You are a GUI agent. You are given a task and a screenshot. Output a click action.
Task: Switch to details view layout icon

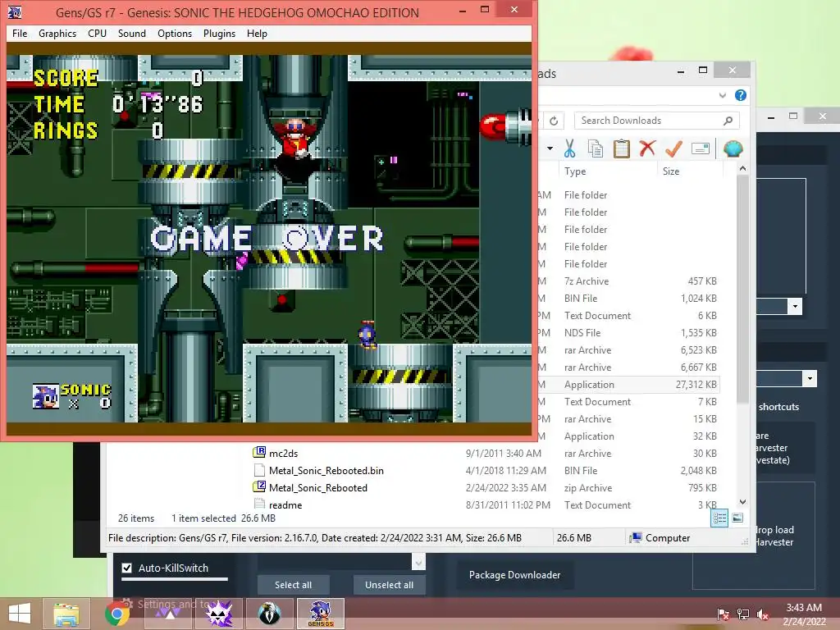pos(719,518)
